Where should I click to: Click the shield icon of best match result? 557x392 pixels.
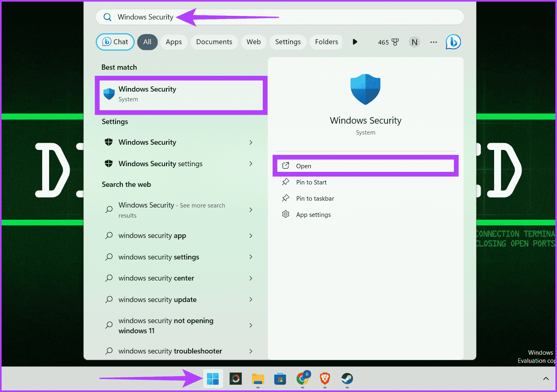click(x=109, y=94)
